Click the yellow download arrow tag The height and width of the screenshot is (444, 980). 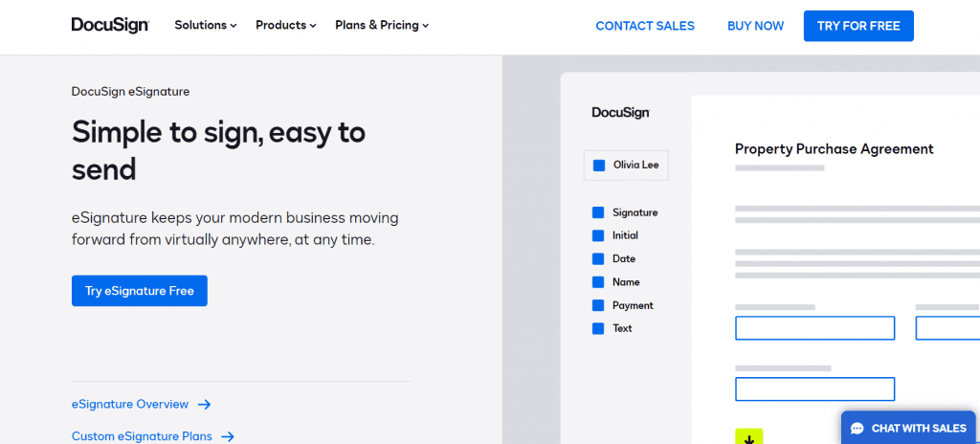tap(748, 436)
